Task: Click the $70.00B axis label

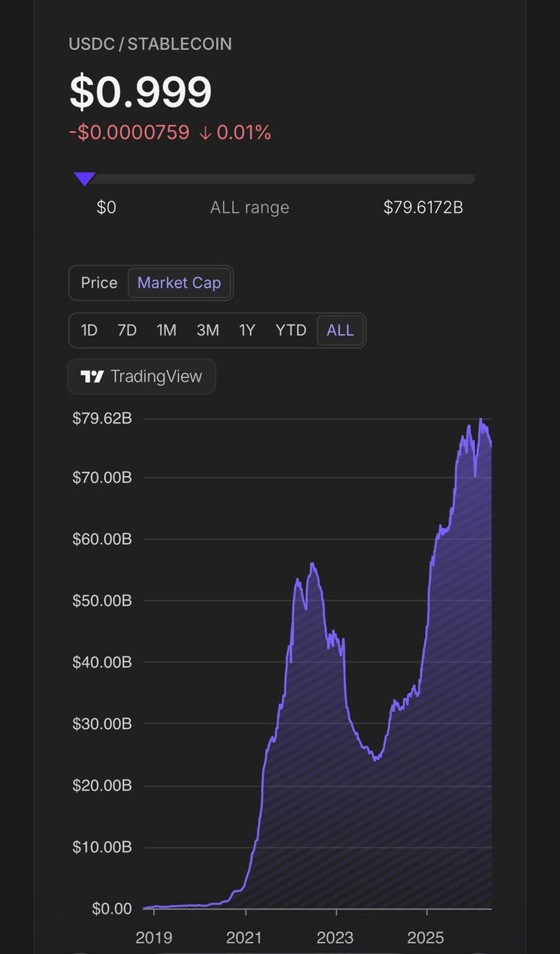Action: (x=103, y=478)
